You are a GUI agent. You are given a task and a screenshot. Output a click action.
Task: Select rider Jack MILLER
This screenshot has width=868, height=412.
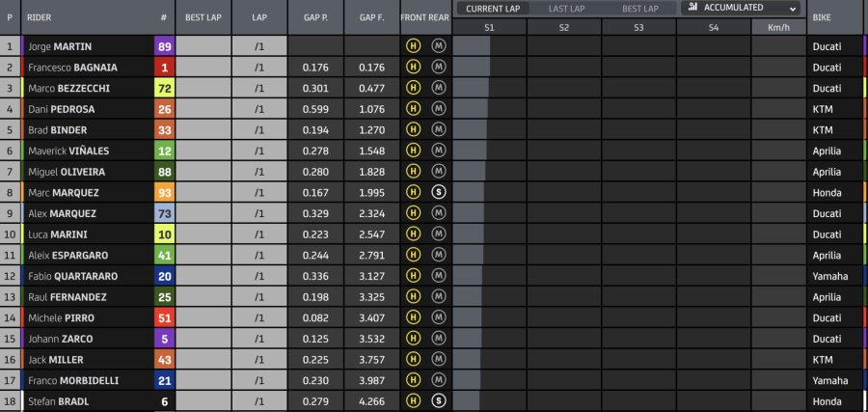[56, 359]
